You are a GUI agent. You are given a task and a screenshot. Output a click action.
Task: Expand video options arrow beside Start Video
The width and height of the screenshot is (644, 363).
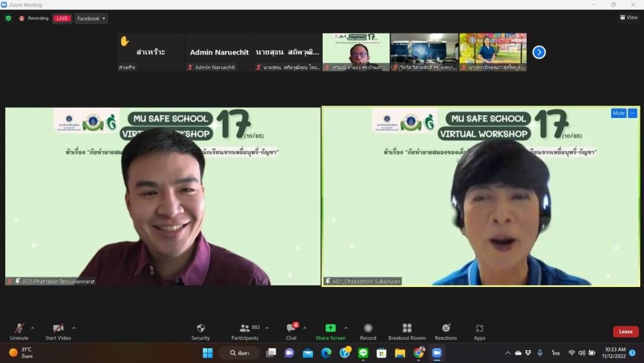click(x=73, y=328)
